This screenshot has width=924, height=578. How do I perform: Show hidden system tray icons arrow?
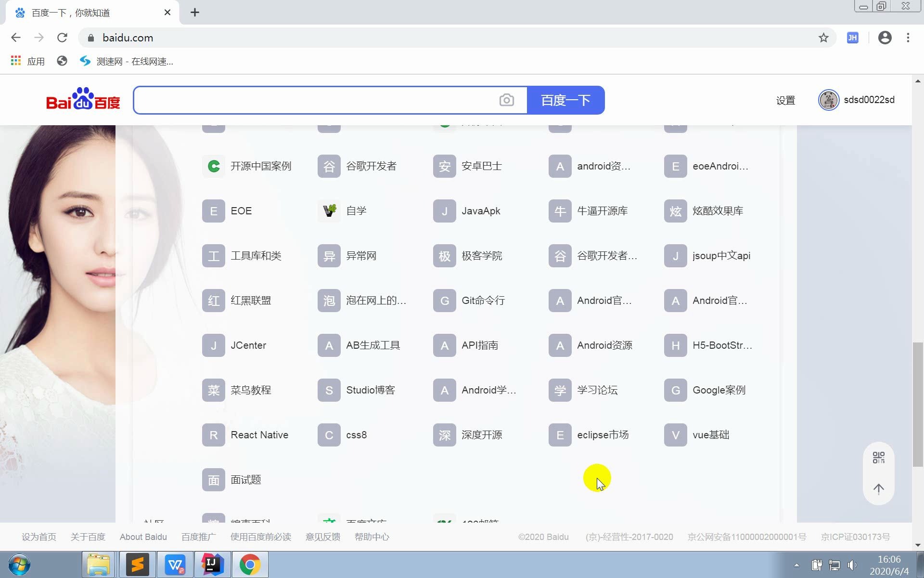pyautogui.click(x=796, y=565)
